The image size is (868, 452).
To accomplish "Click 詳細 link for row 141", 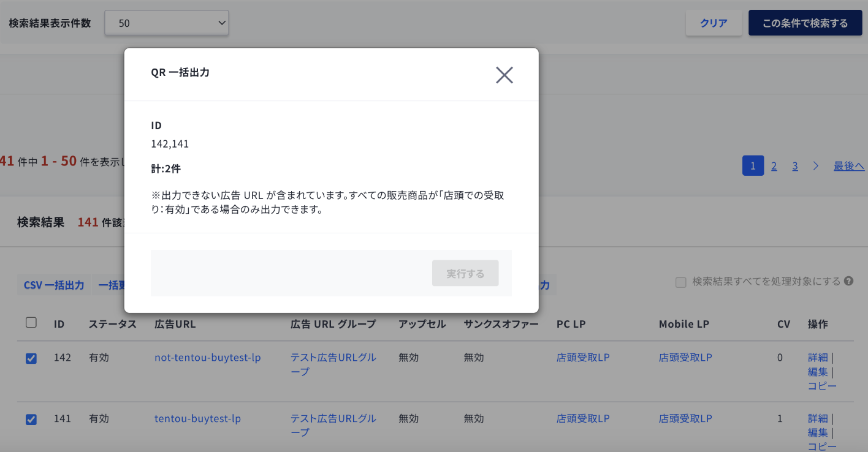I will (x=818, y=419).
